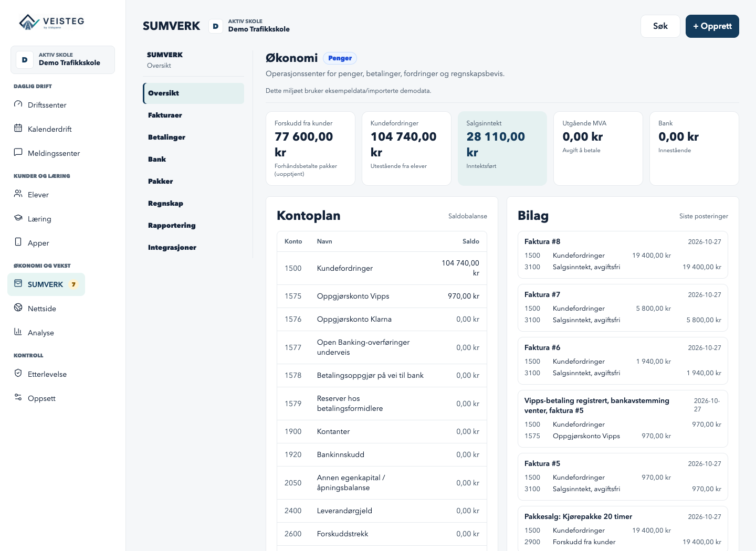
Task: Open the Faktura #6 voucher entry
Action: pos(623,361)
